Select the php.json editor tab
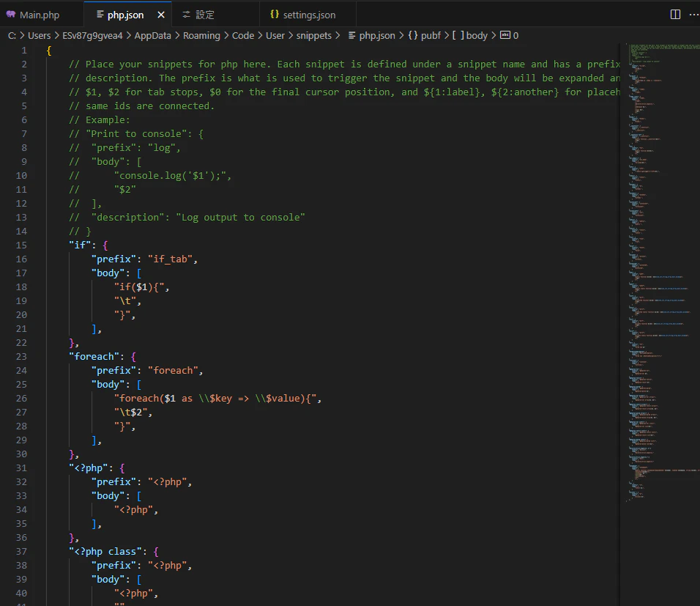The image size is (700, 606). pyautogui.click(x=125, y=15)
